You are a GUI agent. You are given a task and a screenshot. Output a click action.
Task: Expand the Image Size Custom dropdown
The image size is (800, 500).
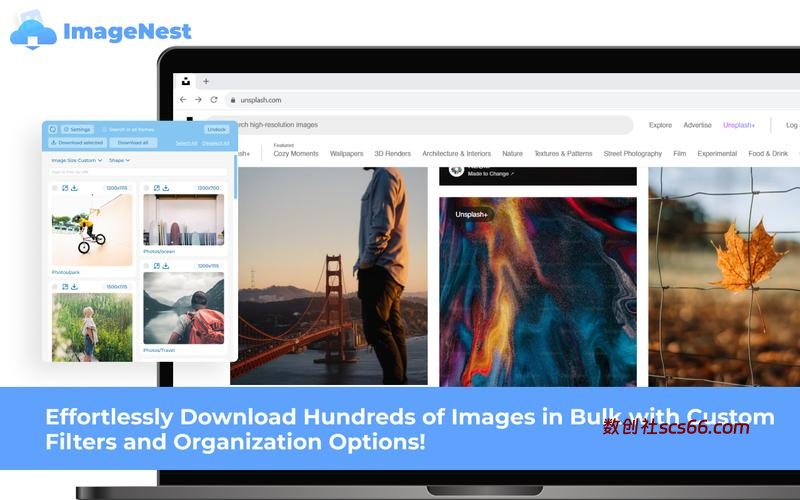point(76,160)
